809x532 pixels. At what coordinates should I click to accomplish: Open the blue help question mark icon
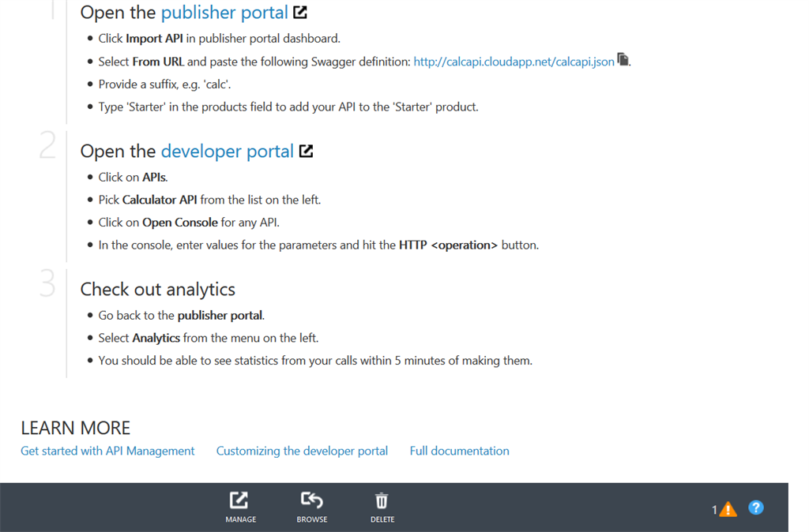click(756, 508)
